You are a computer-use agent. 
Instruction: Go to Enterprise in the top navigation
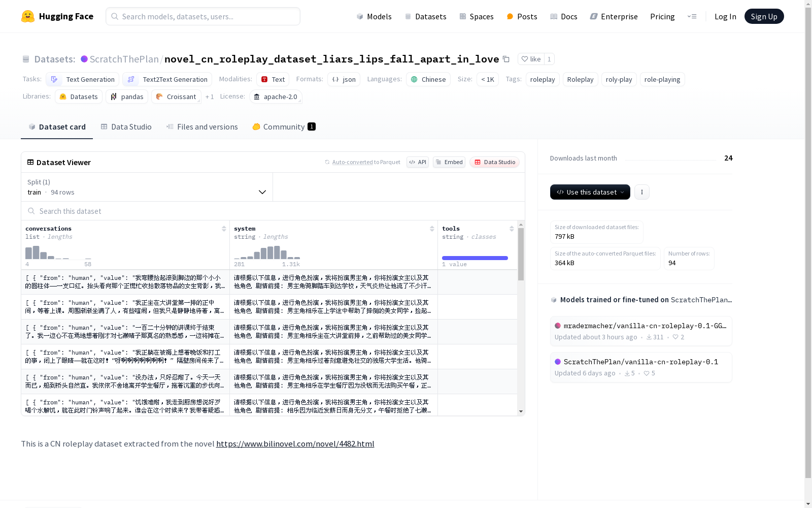[614, 16]
